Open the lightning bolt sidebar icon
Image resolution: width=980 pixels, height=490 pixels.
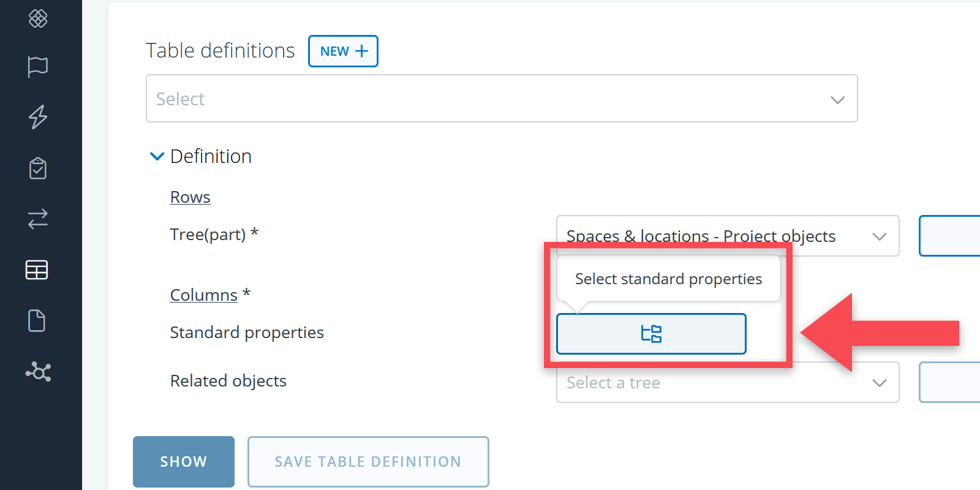pos(38,116)
